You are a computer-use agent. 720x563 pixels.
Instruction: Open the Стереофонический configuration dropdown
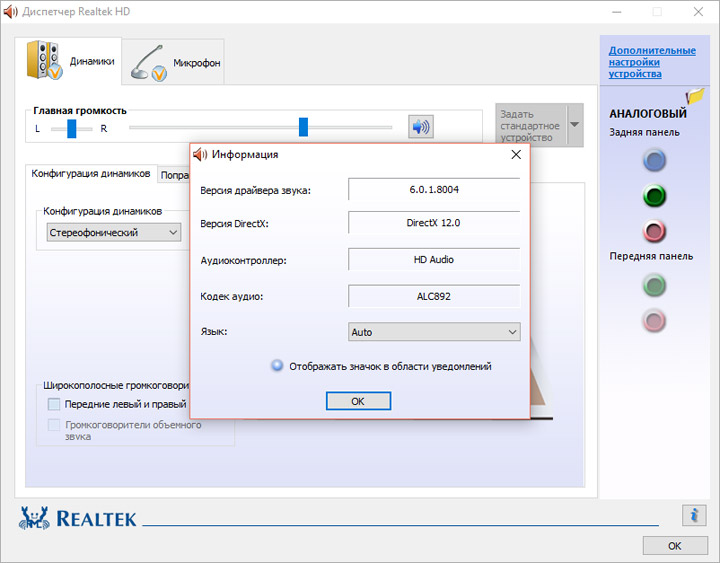click(x=113, y=232)
